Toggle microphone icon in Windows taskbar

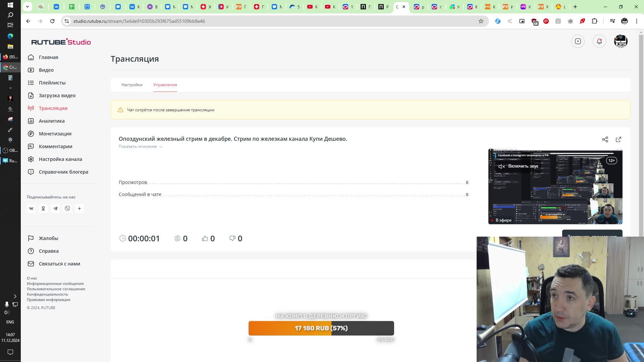click(6, 304)
